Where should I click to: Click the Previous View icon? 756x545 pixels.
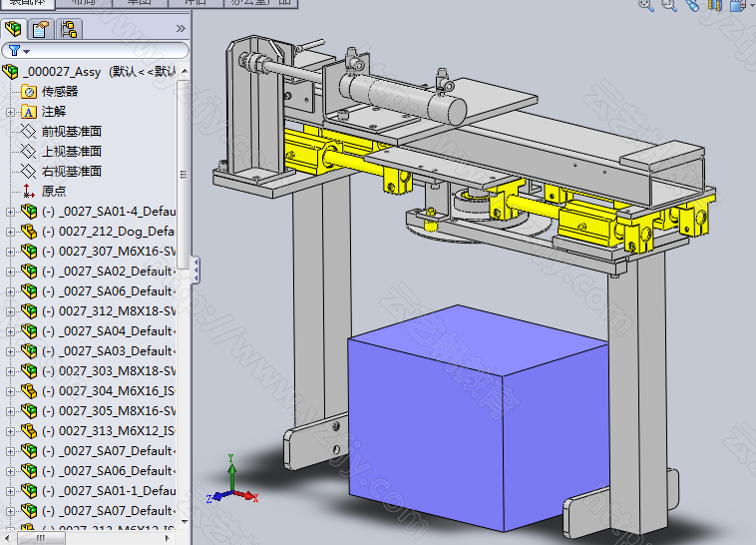[692, 5]
